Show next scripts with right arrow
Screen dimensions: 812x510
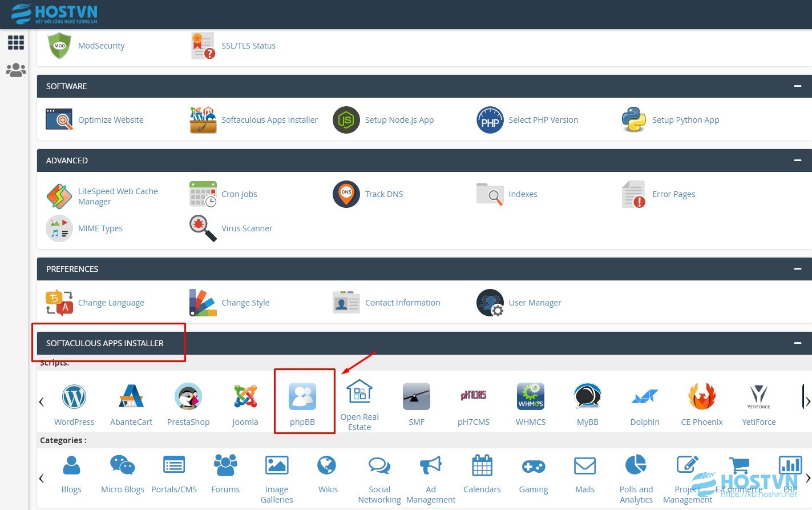807,402
